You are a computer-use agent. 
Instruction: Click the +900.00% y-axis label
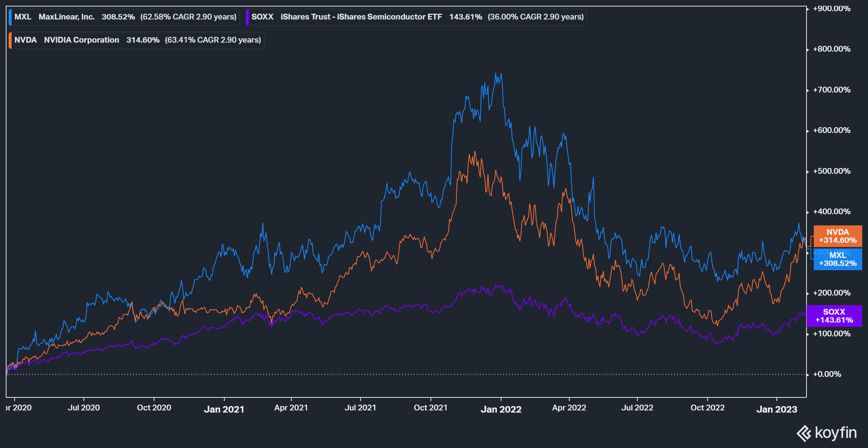tap(831, 9)
